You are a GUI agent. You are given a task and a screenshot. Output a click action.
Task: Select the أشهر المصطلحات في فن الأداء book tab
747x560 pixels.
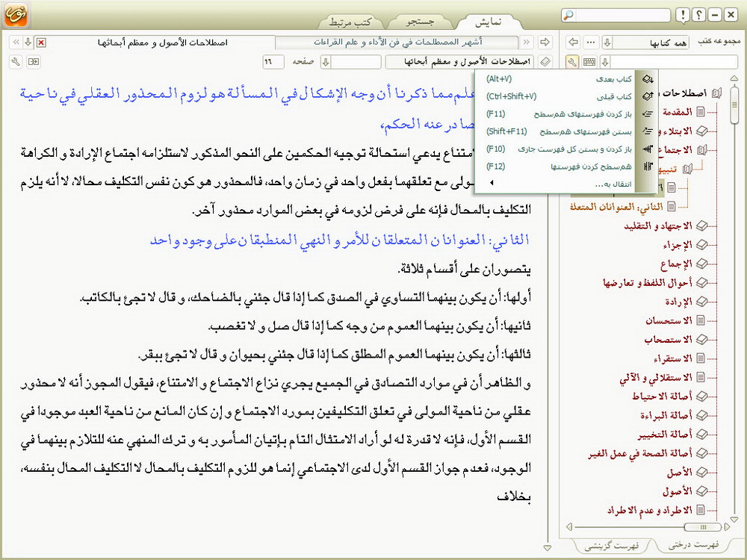397,43
